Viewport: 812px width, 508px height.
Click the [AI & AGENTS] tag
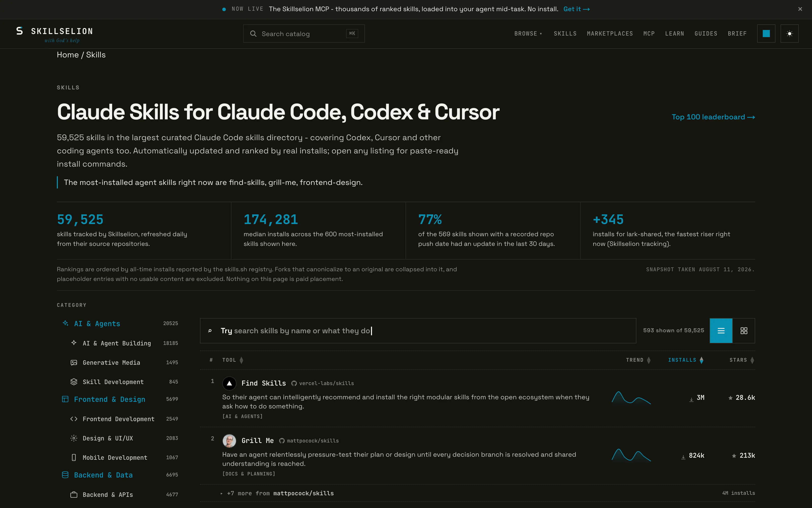243,417
